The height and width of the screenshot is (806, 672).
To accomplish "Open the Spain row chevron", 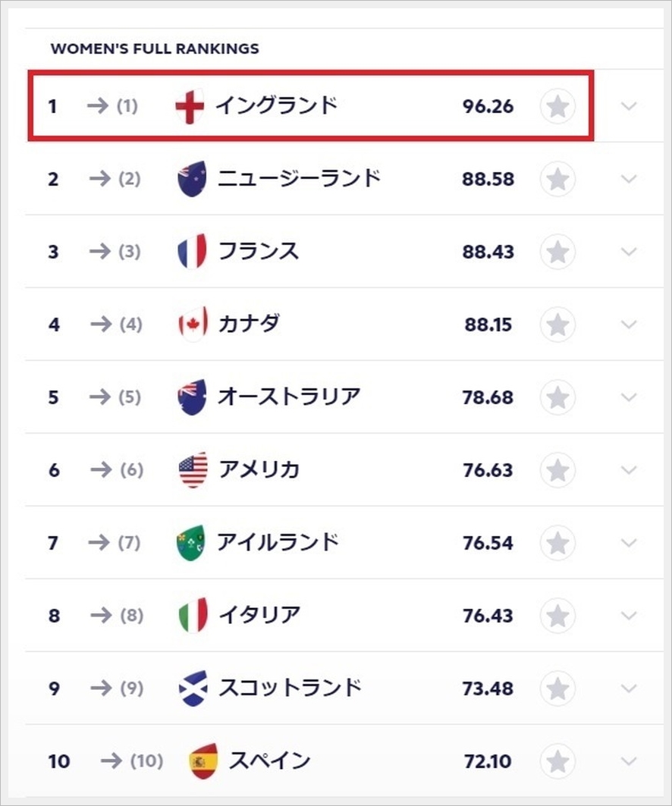I will click(629, 761).
